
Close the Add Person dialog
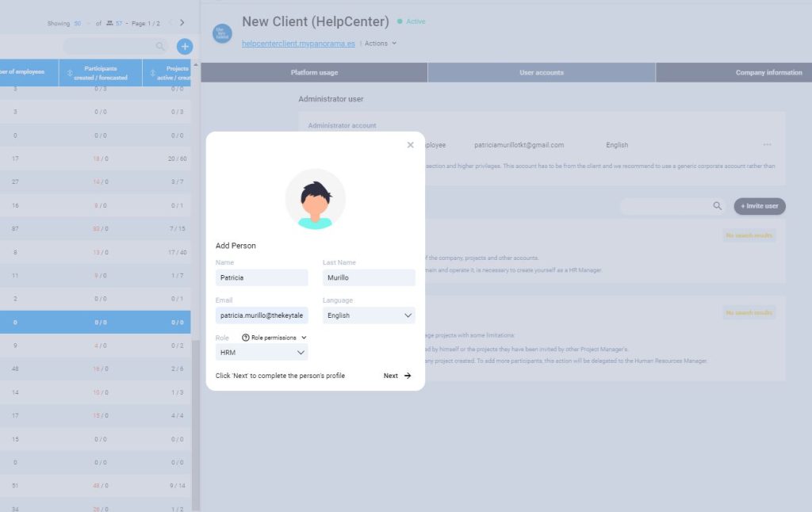410,145
